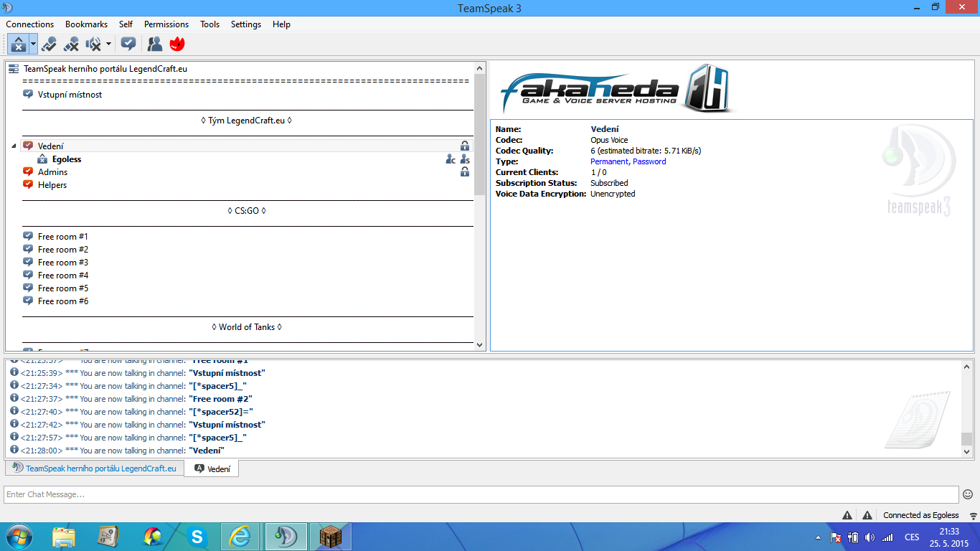Open Internet Explorer from the taskbar
The height and width of the screenshot is (551, 980).
click(240, 537)
